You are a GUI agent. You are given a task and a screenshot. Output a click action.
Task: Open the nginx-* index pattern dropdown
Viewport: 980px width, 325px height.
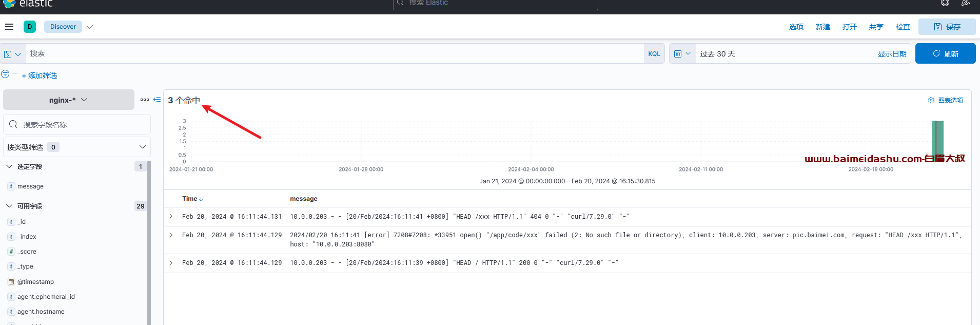click(69, 100)
